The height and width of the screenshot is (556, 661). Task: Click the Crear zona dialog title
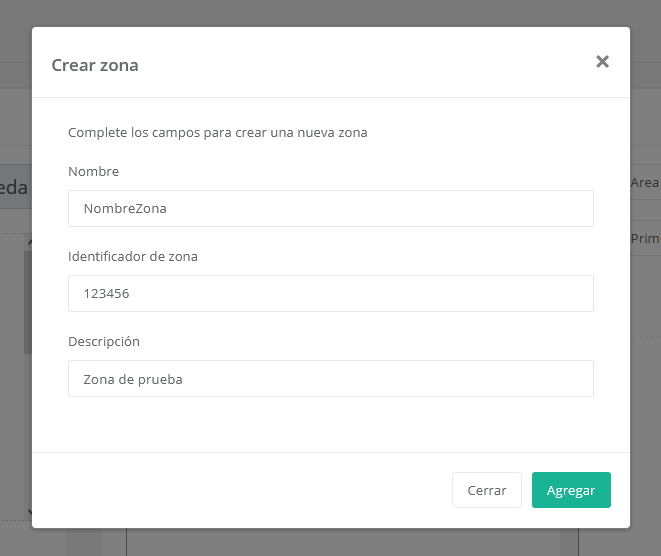(x=95, y=66)
